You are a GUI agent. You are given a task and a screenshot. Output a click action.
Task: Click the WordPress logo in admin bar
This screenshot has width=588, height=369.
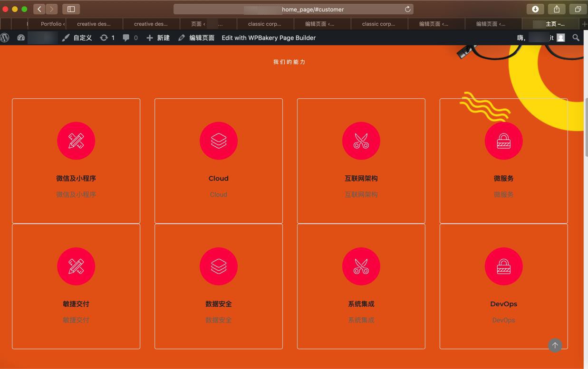pos(5,38)
